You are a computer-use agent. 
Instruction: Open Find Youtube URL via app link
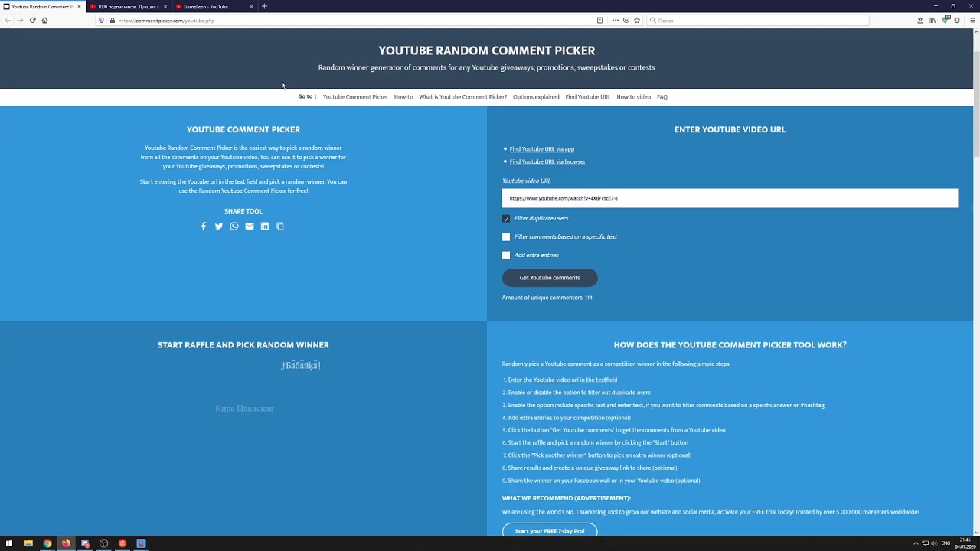(542, 149)
